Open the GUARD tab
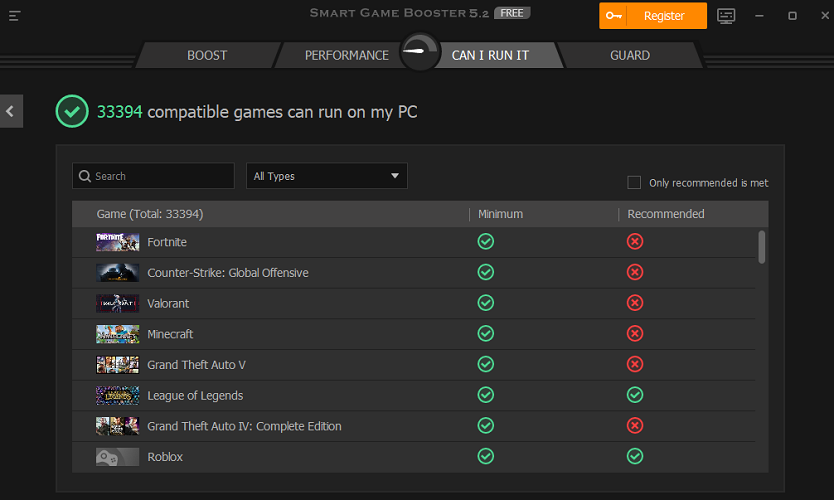The height and width of the screenshot is (500, 834). (630, 55)
